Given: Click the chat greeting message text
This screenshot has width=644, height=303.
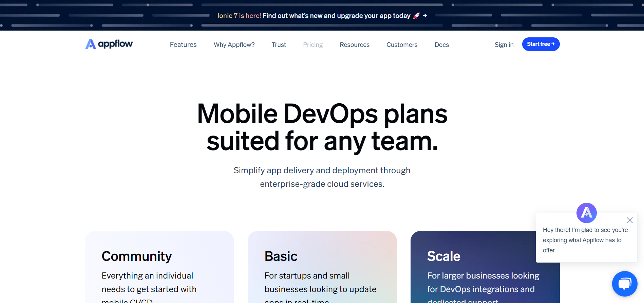Looking at the screenshot, I should [585, 240].
